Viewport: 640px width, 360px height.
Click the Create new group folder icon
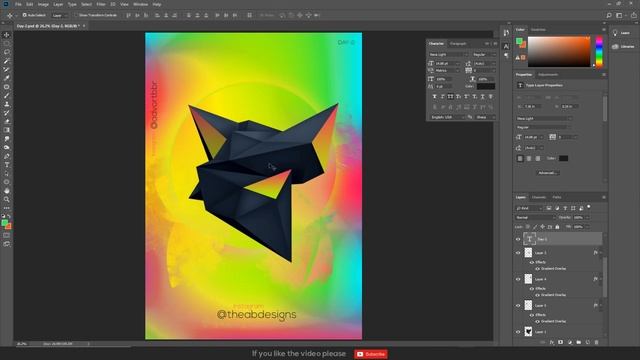579,342
